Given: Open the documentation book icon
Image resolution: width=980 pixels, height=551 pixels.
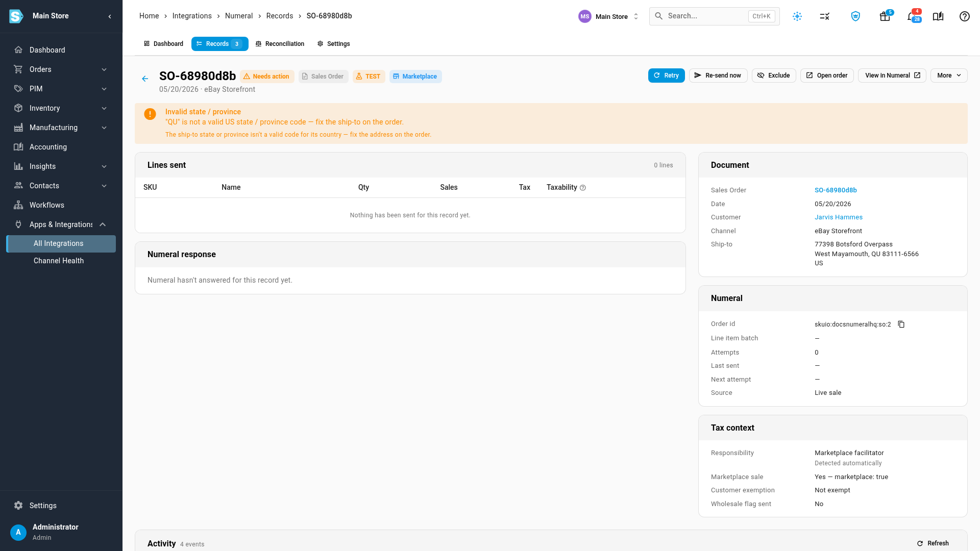Looking at the screenshot, I should click(x=938, y=16).
